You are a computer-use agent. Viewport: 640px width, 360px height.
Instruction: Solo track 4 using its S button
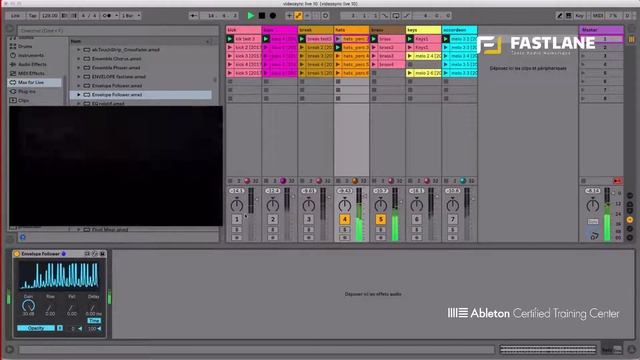pyautogui.click(x=344, y=230)
